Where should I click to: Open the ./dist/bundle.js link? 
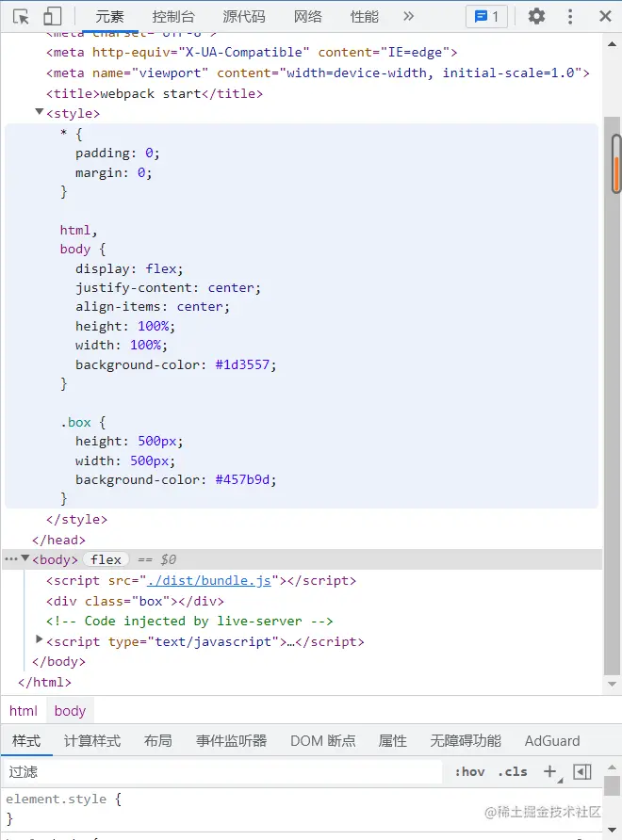point(208,580)
